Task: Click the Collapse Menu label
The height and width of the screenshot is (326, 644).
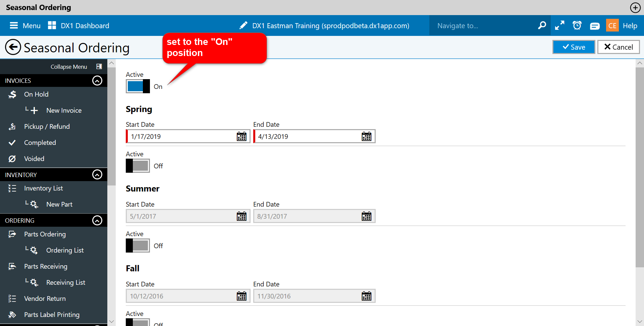Action: point(69,67)
